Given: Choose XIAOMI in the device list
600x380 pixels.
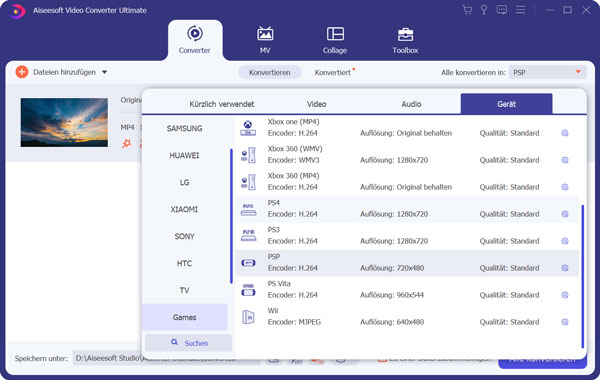Looking at the screenshot, I should [x=184, y=209].
